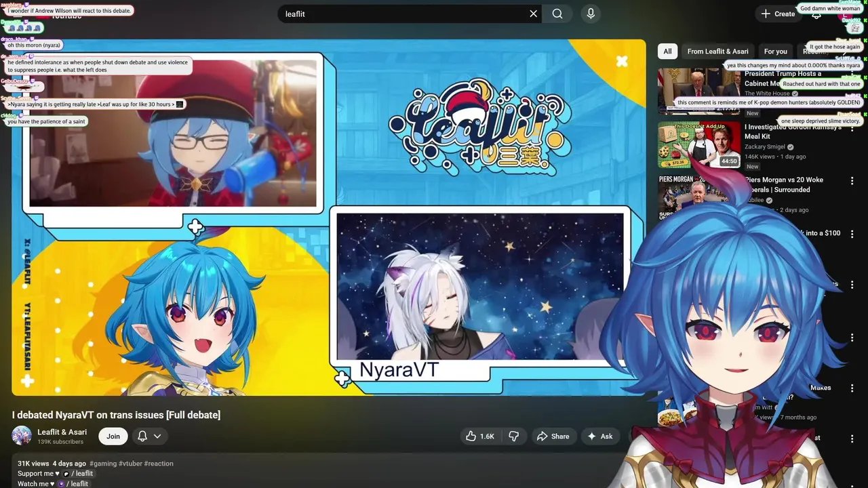Expand notification bell dropdown for channel
The height and width of the screenshot is (488, 868).
coord(149,436)
